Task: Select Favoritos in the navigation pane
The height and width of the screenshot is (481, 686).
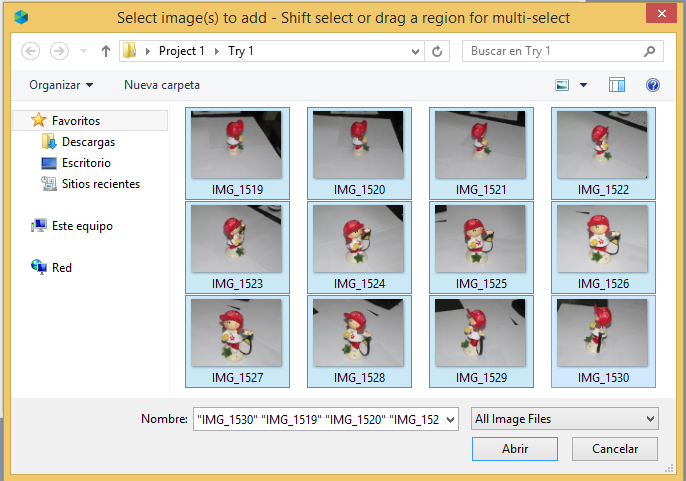Action: tap(90, 120)
